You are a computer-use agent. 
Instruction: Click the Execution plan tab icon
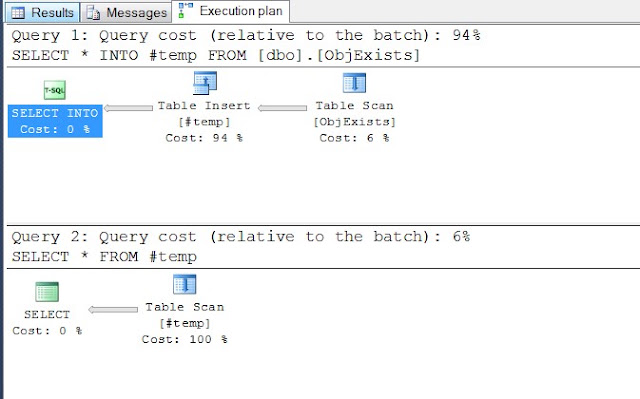tap(186, 11)
